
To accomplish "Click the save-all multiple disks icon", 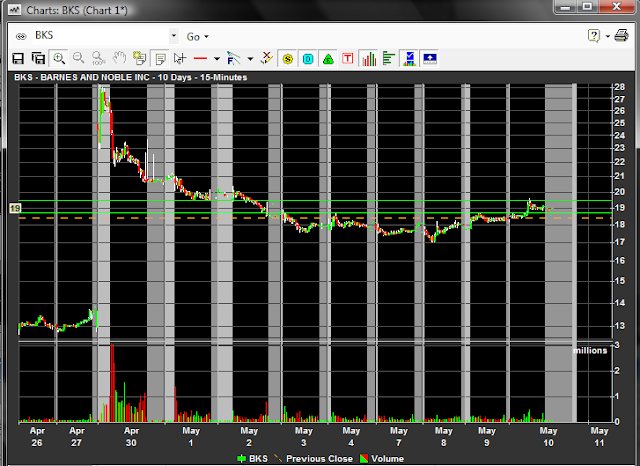I will pos(38,59).
